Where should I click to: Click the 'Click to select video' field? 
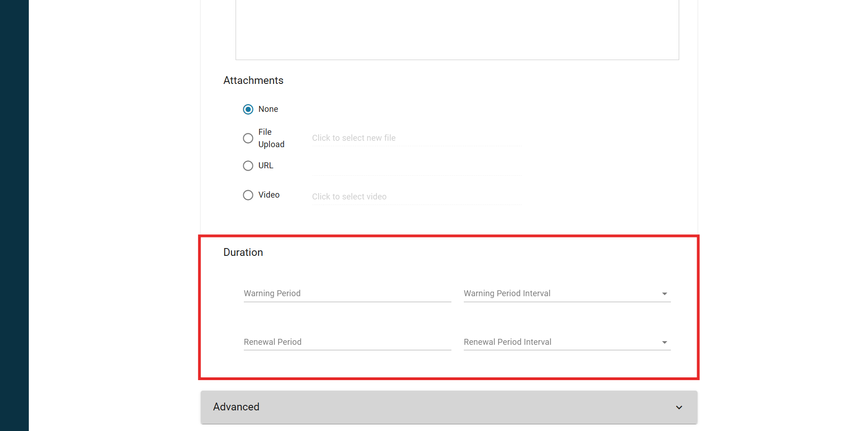[x=416, y=197]
